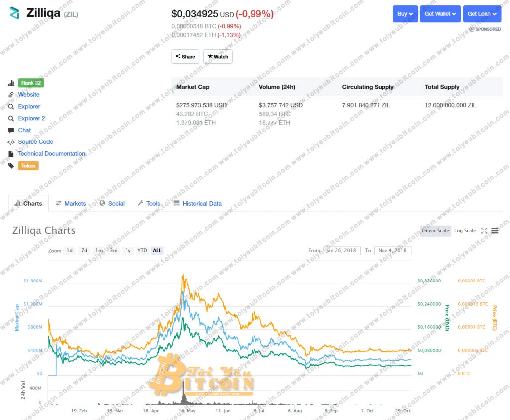Switch to the Markets tab

[x=71, y=204]
